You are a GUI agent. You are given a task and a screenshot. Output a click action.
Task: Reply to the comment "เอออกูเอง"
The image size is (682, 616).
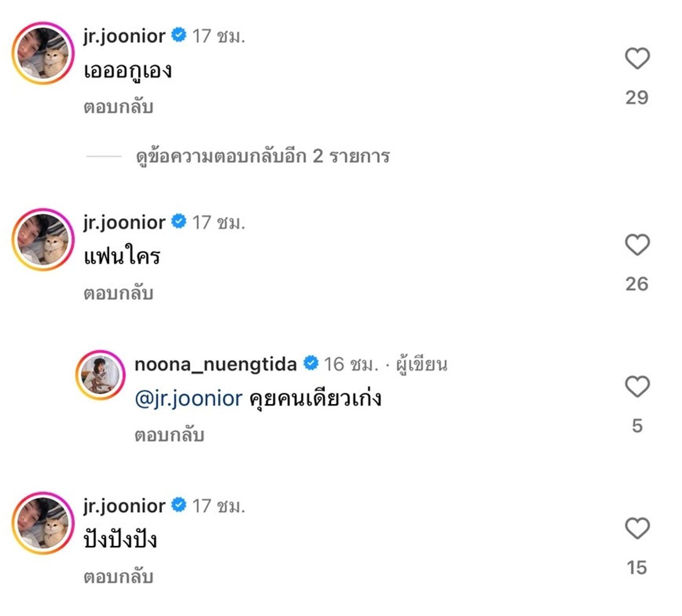tap(118, 107)
